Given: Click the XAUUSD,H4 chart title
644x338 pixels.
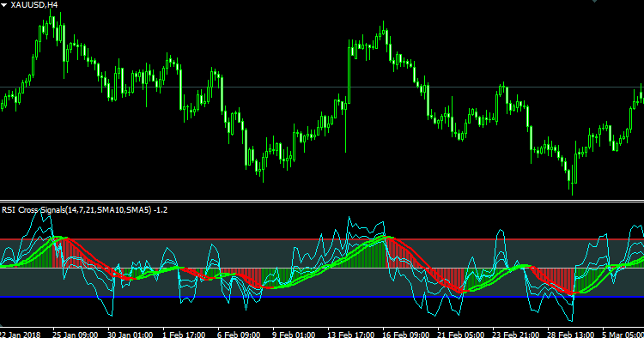Looking at the screenshot, I should 34,5.
